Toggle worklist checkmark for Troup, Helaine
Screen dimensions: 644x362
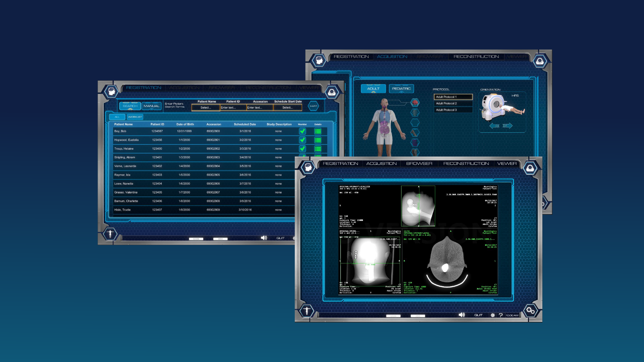click(302, 149)
